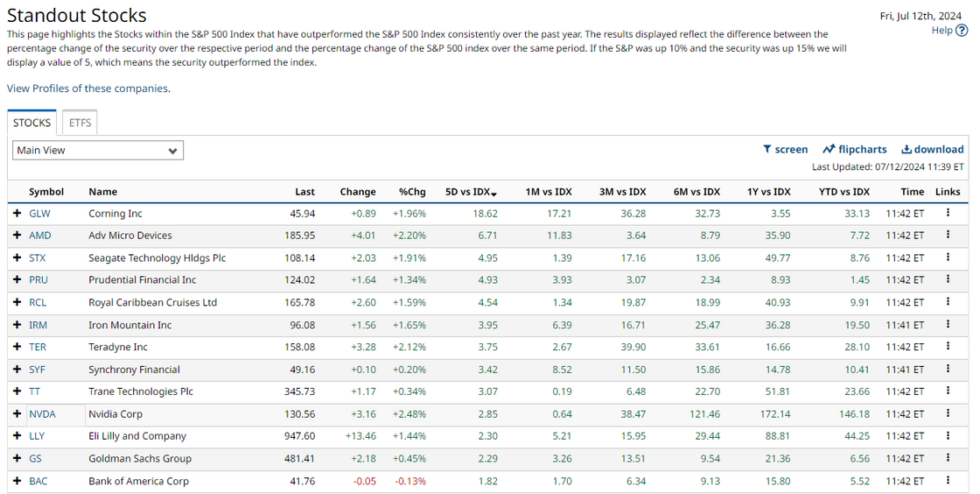Sort by 5D vs IDX column
Image resolution: width=980 pixels, height=494 pixels.
click(x=471, y=192)
